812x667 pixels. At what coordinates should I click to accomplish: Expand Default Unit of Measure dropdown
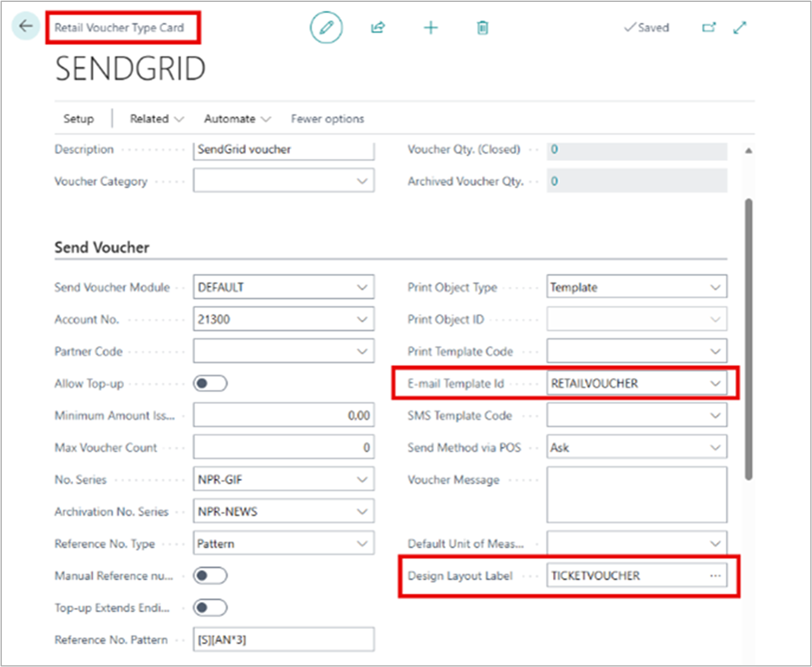pos(715,543)
